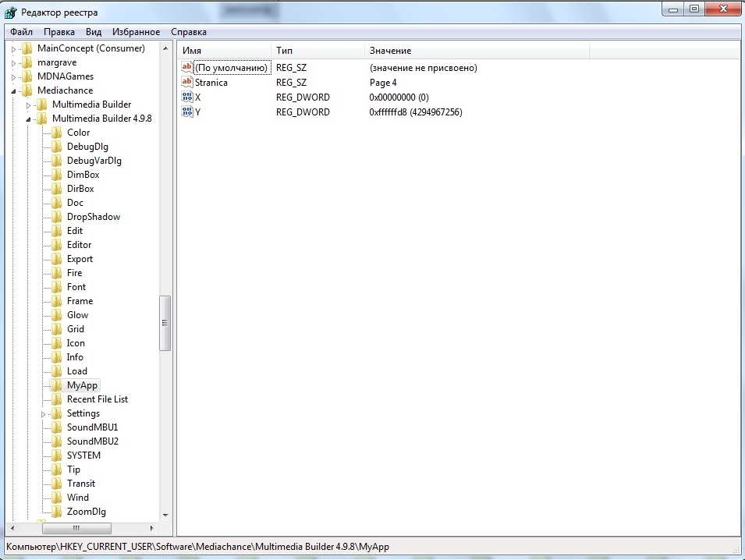Click the DebugDlg folder icon
745x560 pixels.
pos(56,147)
